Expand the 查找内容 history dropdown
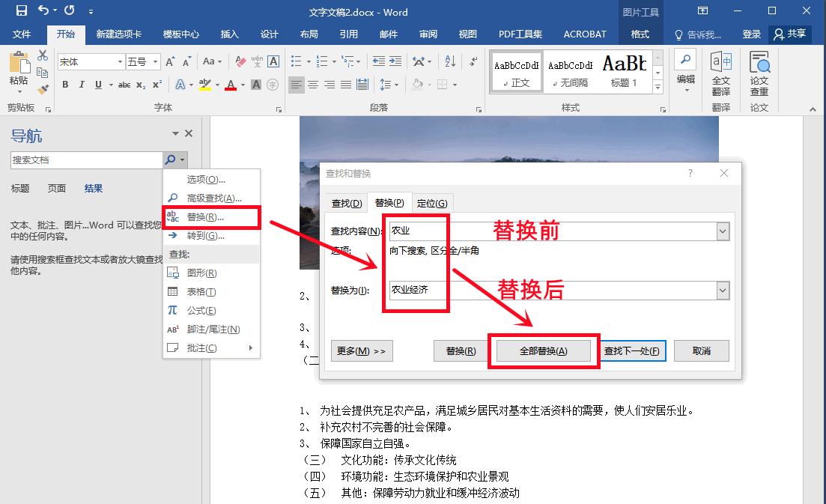The image size is (826, 504). [x=723, y=231]
